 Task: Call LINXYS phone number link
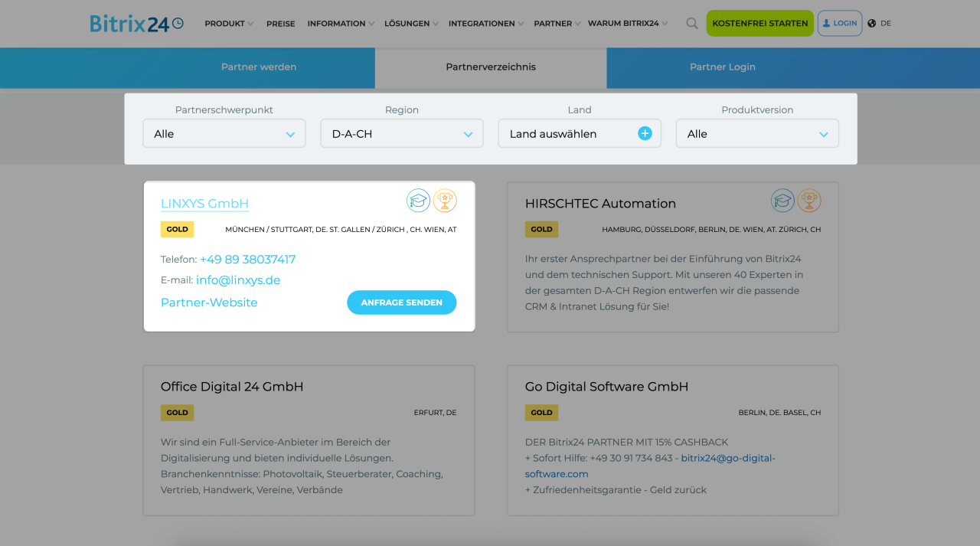tap(247, 260)
